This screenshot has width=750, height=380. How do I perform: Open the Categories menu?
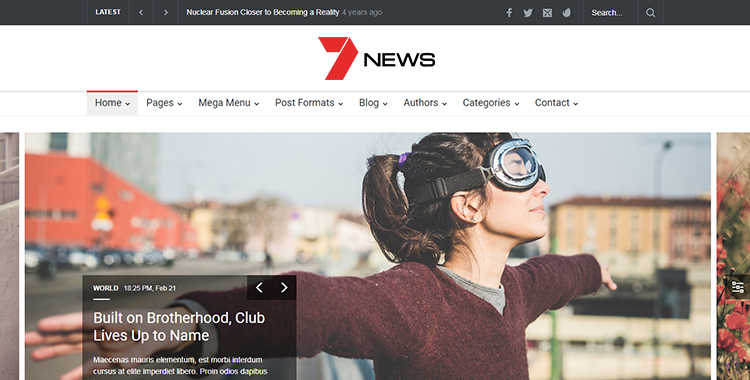pos(491,103)
